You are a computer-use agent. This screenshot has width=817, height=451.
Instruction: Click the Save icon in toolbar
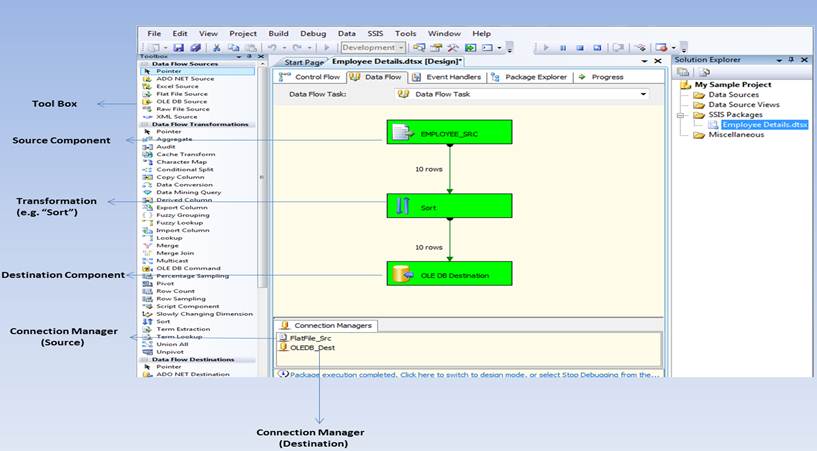(179, 47)
